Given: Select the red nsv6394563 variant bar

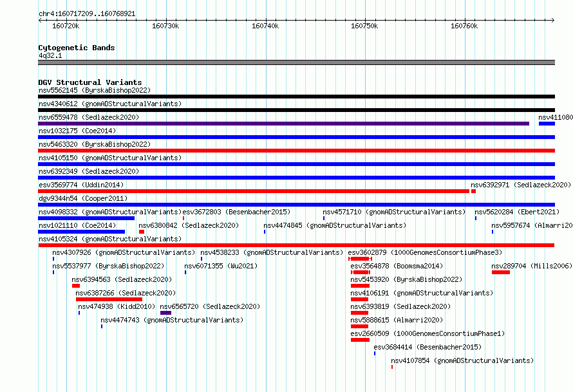Looking at the screenshot, I should point(76,286).
